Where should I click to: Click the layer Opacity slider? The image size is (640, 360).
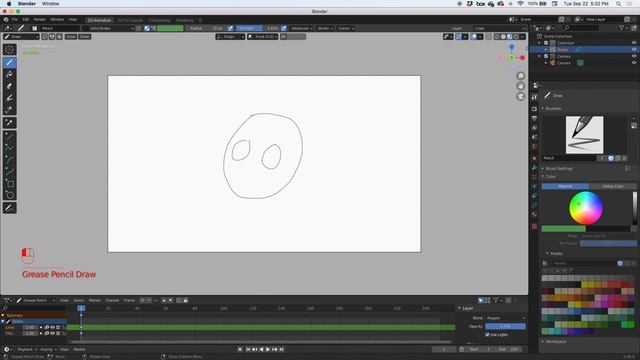tap(505, 327)
